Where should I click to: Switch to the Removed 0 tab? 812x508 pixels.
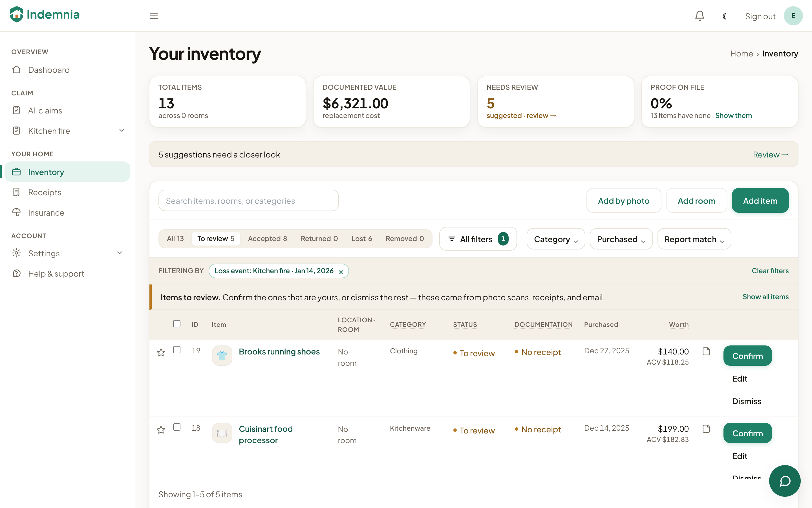coord(405,238)
